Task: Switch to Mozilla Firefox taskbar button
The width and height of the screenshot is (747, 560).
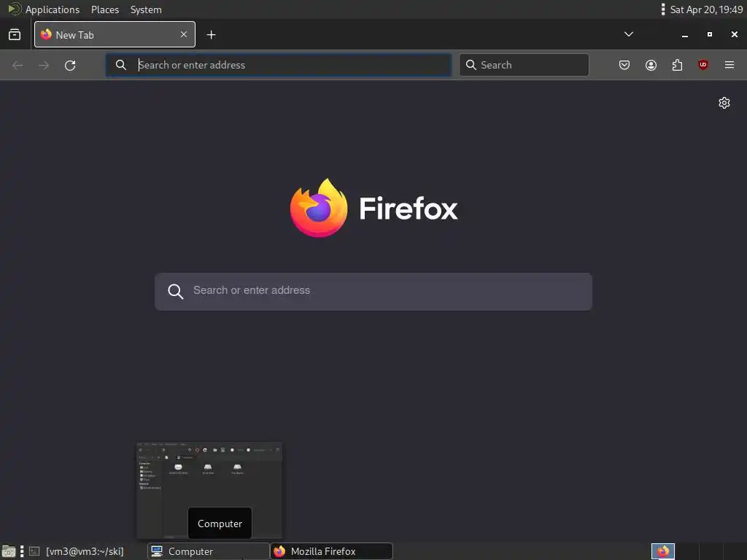Action: pyautogui.click(x=332, y=551)
